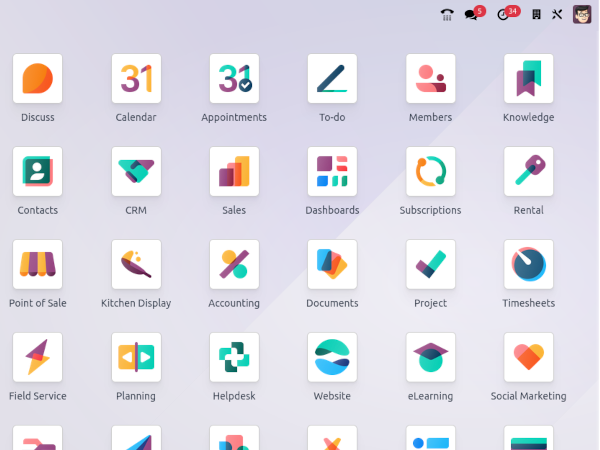Open the Dashboards app
This screenshot has width=600, height=450.
point(332,171)
